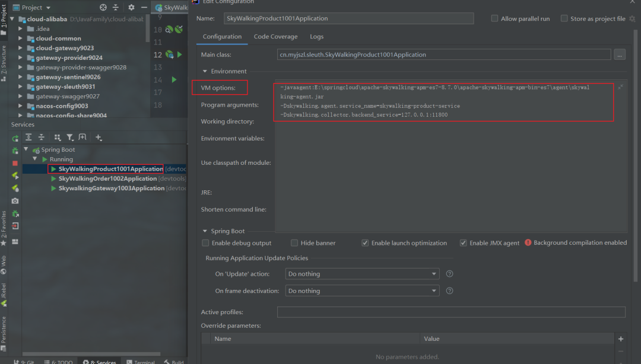Screen dimensions: 641x364
Task: Open the Git tool window tab
Action: pyautogui.click(x=24, y=362)
